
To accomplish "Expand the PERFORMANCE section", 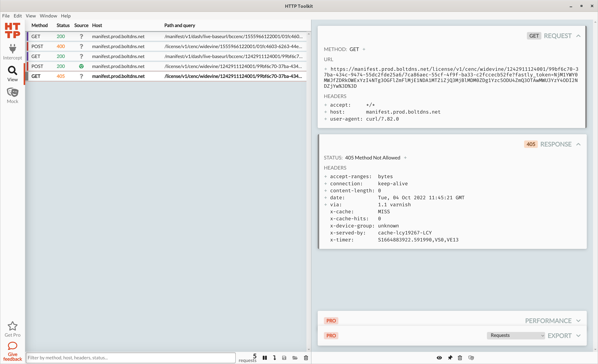I will pyautogui.click(x=578, y=321).
